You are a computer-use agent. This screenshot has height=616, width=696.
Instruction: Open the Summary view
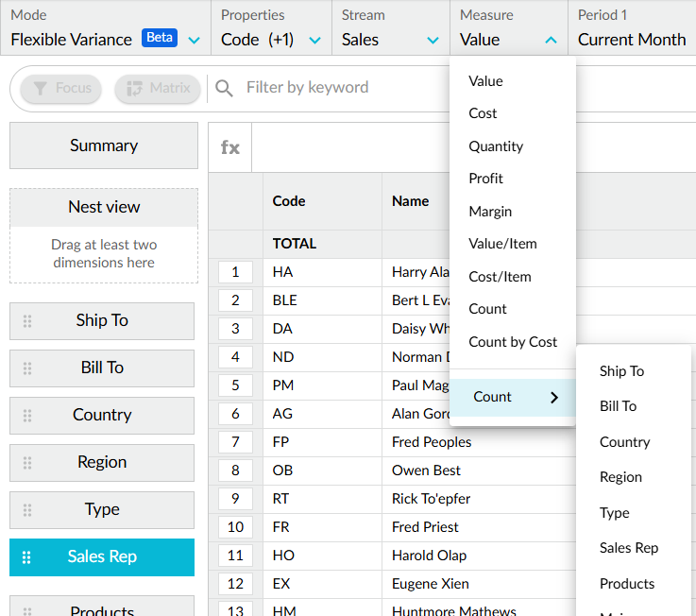pos(104,145)
